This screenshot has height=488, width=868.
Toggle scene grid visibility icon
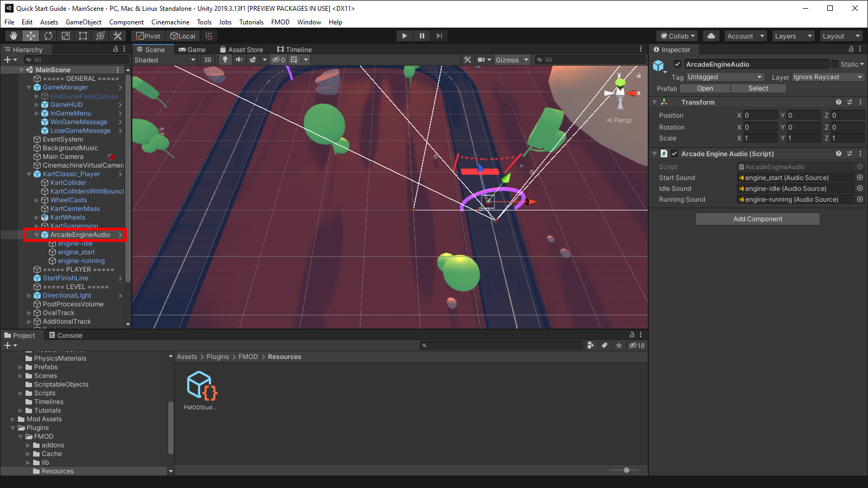[294, 60]
